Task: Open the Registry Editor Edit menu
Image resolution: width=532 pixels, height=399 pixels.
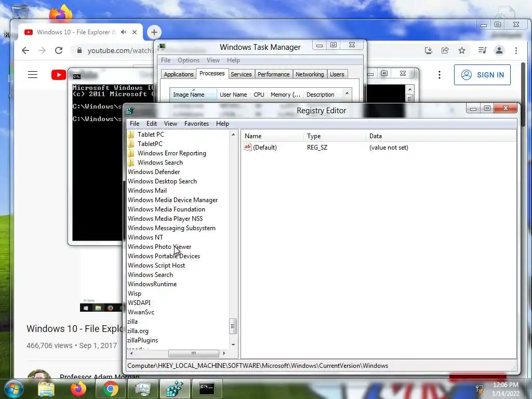Action: tap(151, 124)
